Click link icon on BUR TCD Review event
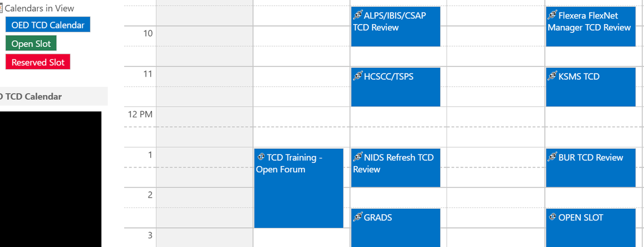Image resolution: width=644 pixels, height=247 pixels. point(553,157)
